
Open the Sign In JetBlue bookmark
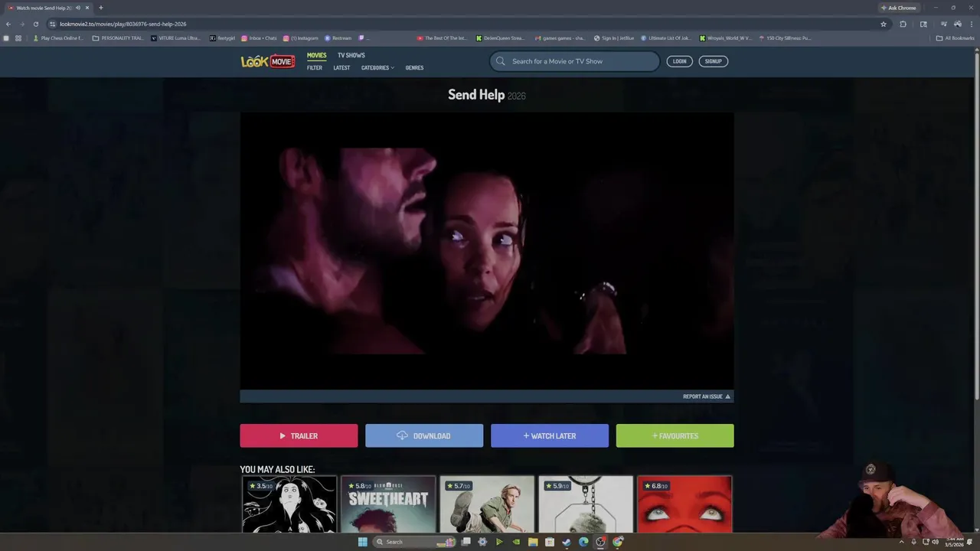coord(614,37)
